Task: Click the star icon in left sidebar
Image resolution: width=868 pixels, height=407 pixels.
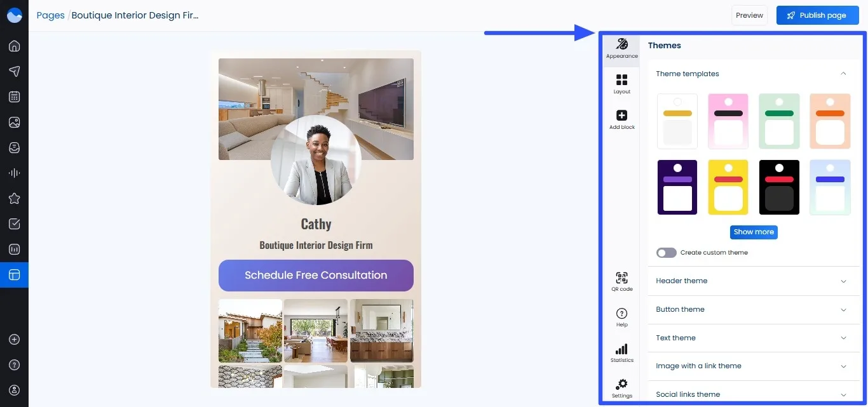Action: (14, 198)
